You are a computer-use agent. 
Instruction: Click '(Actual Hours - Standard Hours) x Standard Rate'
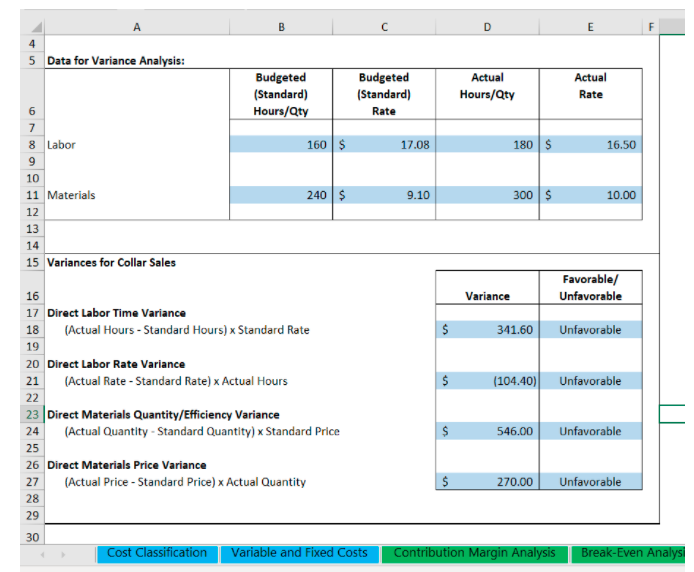[x=187, y=330]
